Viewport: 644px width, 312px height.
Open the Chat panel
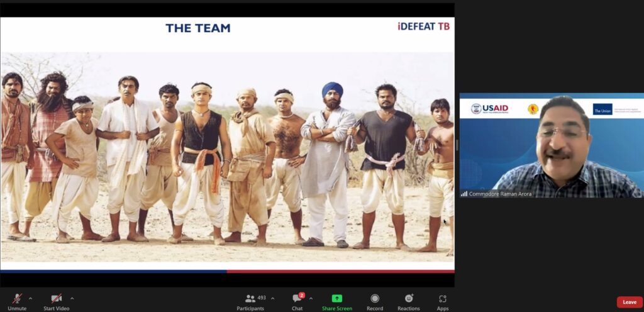tap(297, 299)
